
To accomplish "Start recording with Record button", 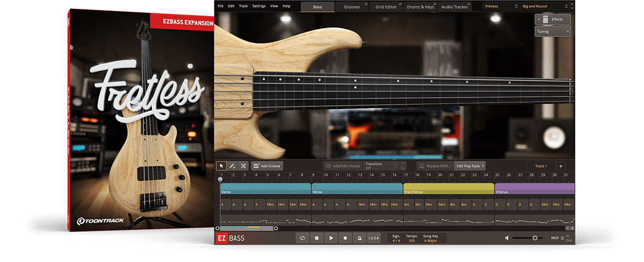I will (345, 238).
